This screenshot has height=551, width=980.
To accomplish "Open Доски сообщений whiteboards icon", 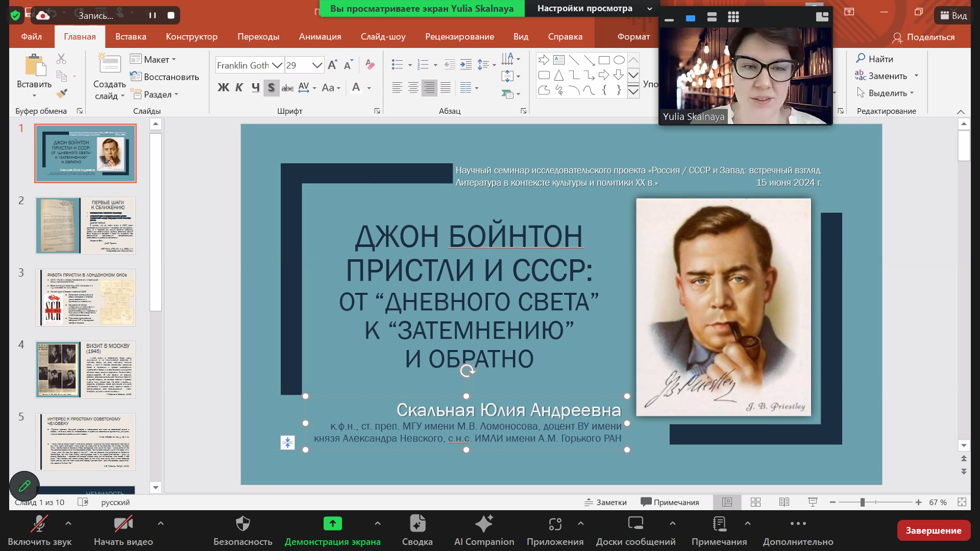I will coord(635,523).
